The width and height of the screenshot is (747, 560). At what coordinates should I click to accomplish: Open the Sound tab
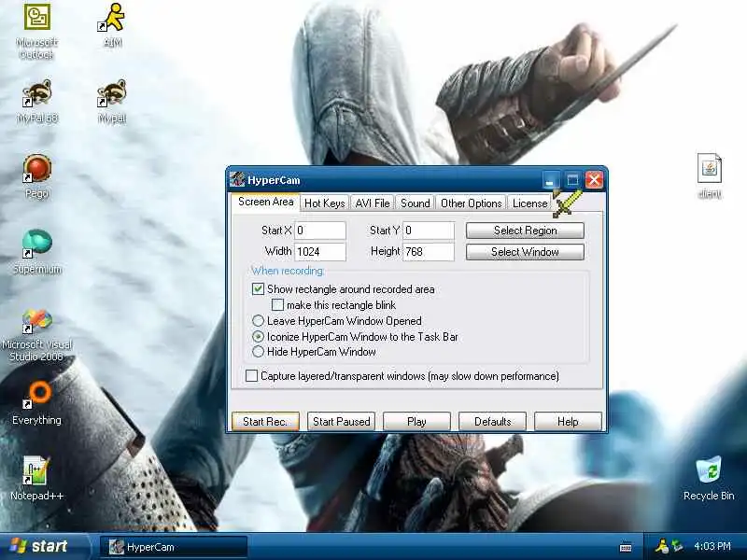[x=415, y=203]
